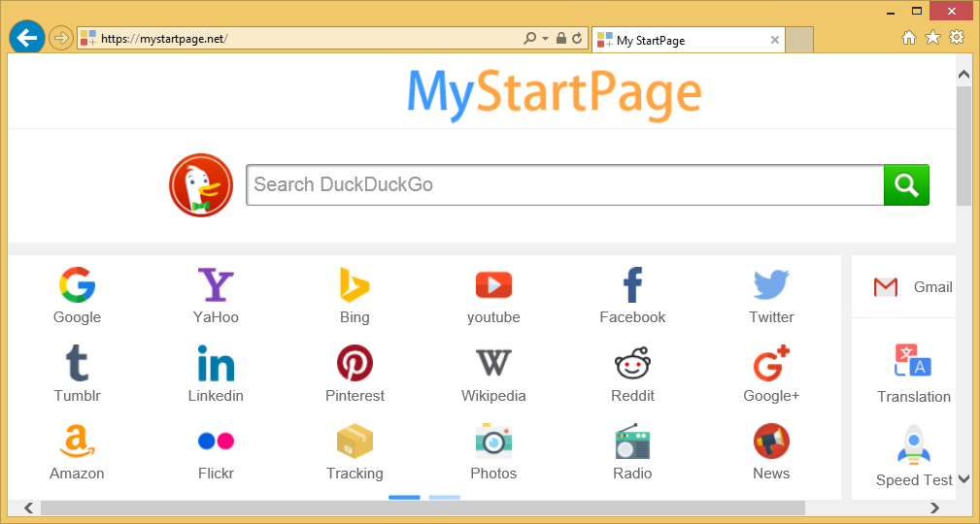Viewport: 980px width, 524px height.
Task: Open the browser settings gear menu
Action: pyautogui.click(x=957, y=37)
